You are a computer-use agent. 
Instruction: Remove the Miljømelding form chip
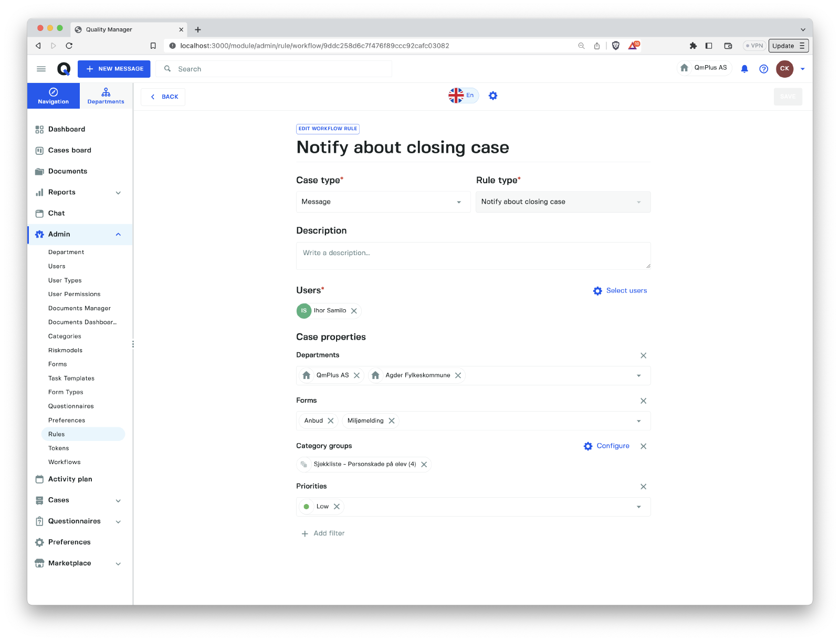392,421
